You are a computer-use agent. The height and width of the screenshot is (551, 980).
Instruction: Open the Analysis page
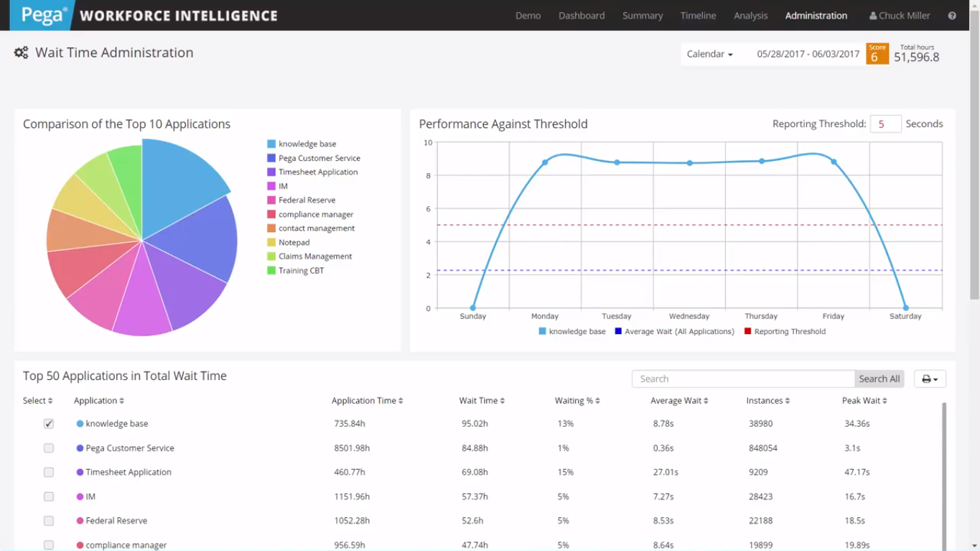tap(751, 16)
